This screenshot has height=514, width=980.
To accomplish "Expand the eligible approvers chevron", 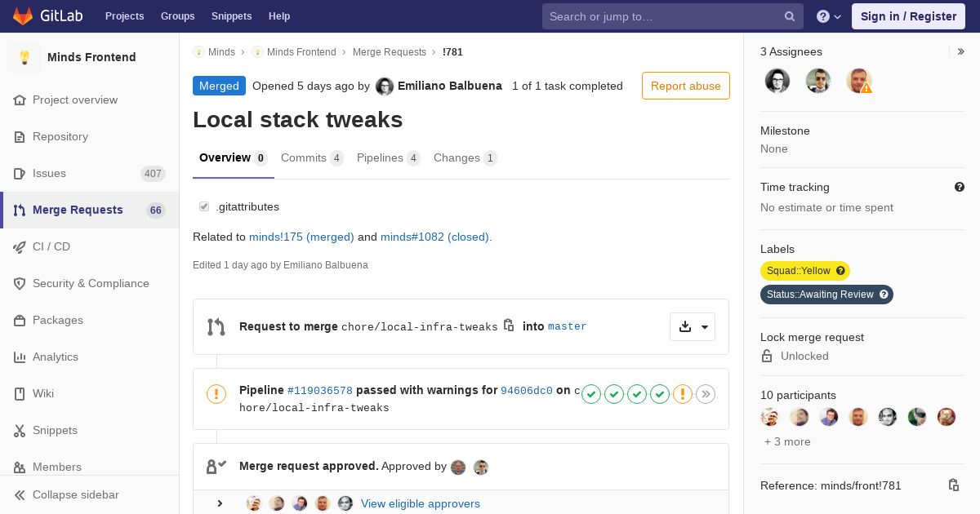I will click(x=220, y=503).
